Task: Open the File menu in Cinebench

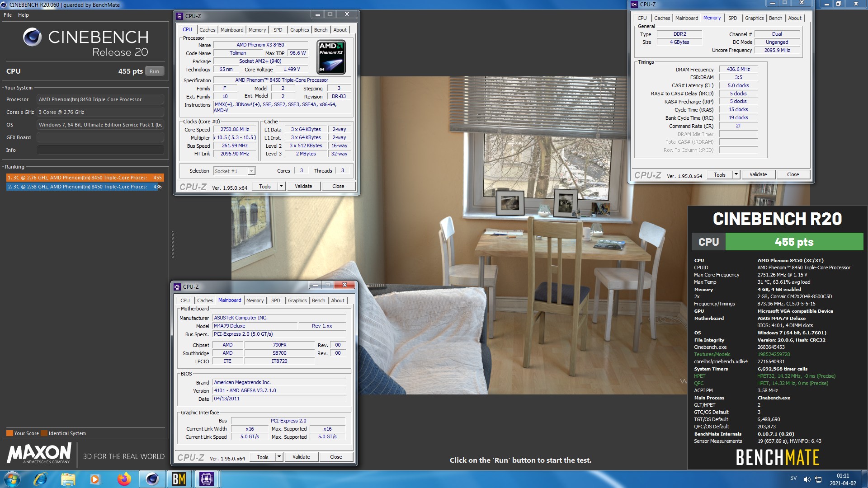Action: (x=8, y=15)
